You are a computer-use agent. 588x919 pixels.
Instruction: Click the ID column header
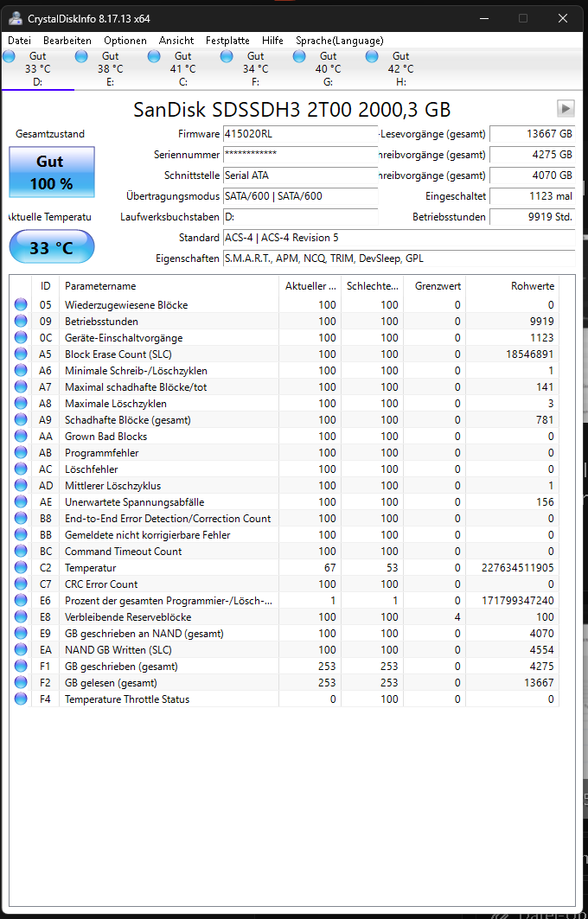click(x=45, y=286)
